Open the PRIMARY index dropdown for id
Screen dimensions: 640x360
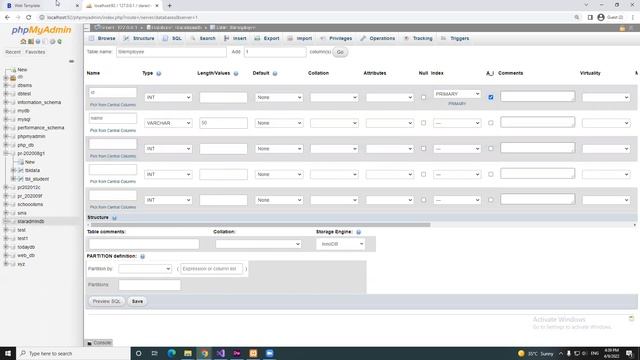pos(457,94)
